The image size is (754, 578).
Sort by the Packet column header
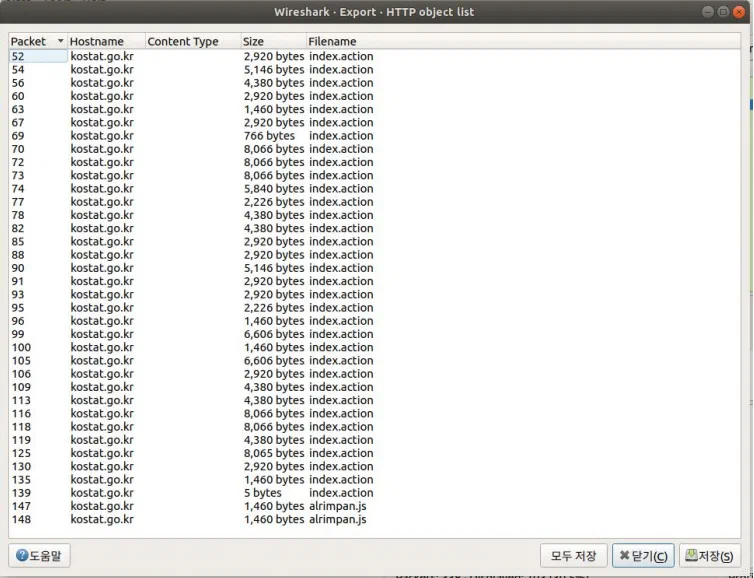pyautogui.click(x=38, y=41)
